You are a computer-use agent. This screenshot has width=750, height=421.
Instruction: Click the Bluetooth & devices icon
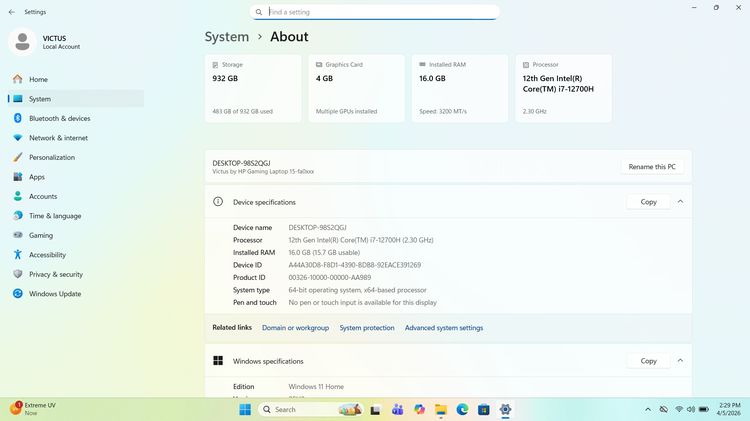tap(18, 118)
